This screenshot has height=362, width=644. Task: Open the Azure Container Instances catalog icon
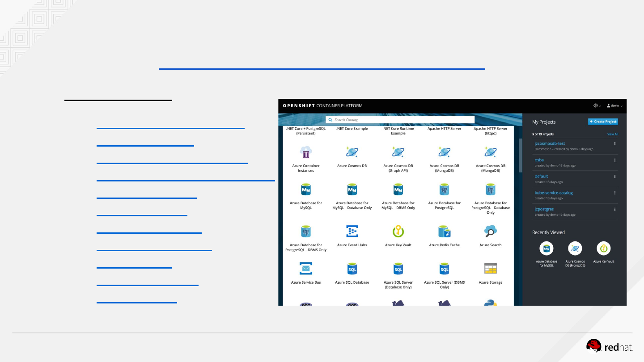coord(306,152)
